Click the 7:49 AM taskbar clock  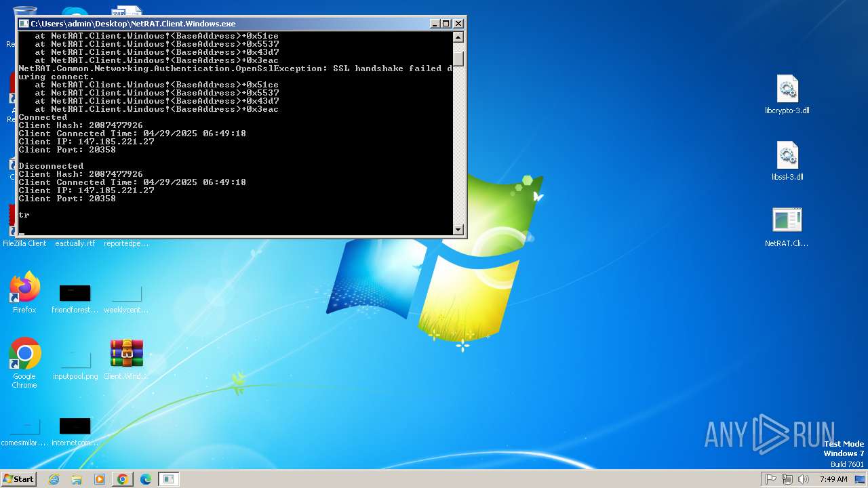(833, 479)
